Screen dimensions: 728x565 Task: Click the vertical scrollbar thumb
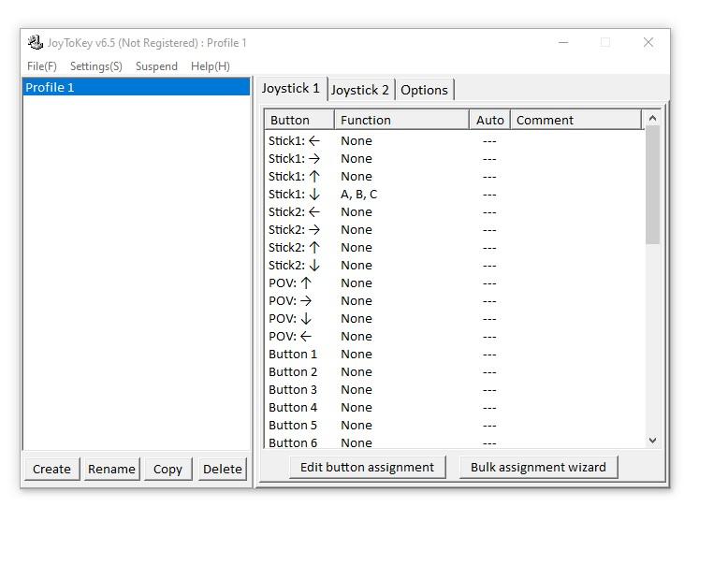[x=652, y=185]
